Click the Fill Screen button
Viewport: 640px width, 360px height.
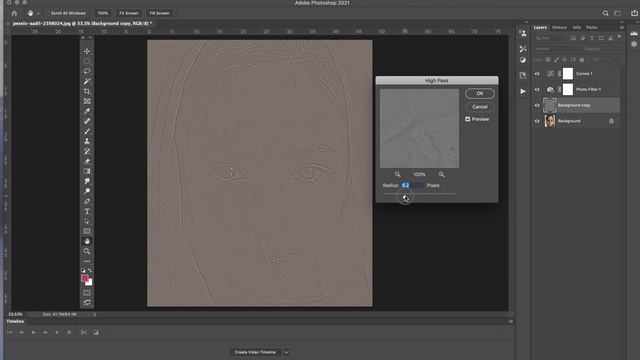pos(159,13)
